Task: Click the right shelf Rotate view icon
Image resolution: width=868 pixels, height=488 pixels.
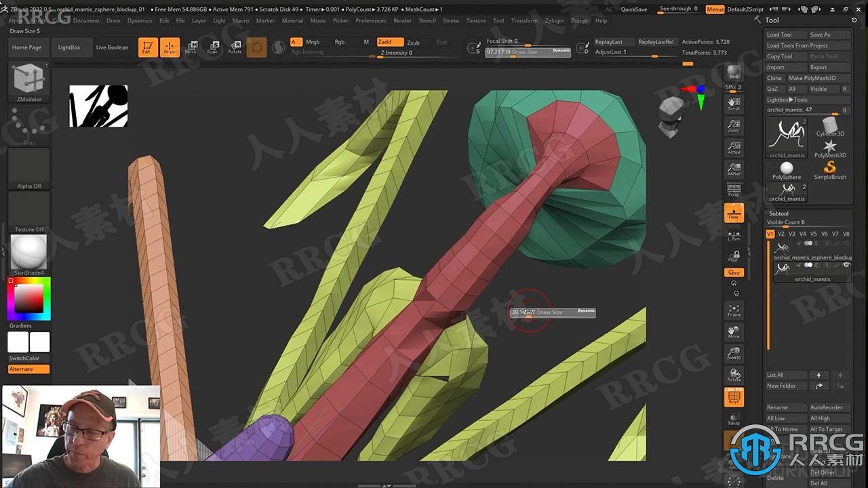Action: 734,375
